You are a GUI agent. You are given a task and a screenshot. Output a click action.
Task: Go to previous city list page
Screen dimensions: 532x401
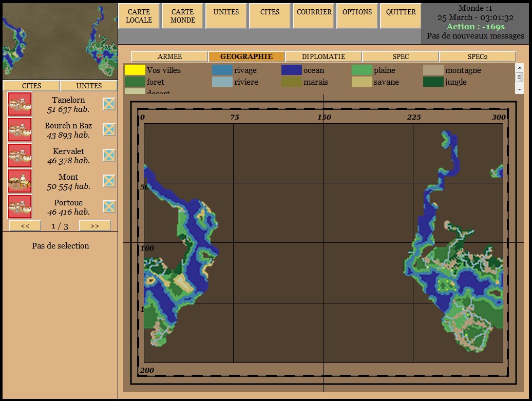25,226
